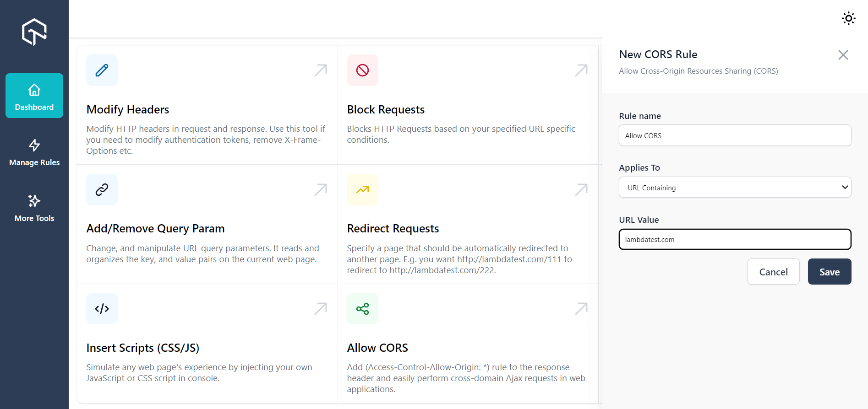Click the Allow CORS share icon

(x=362, y=309)
